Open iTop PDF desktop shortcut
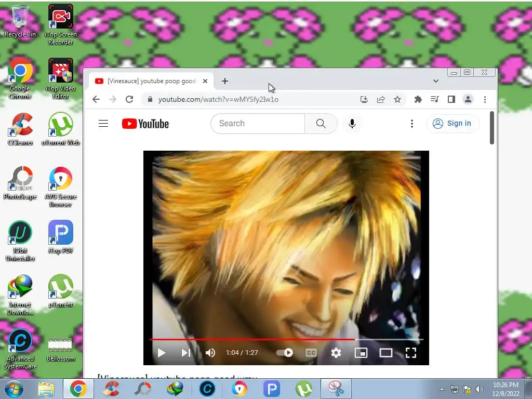 coord(60,237)
